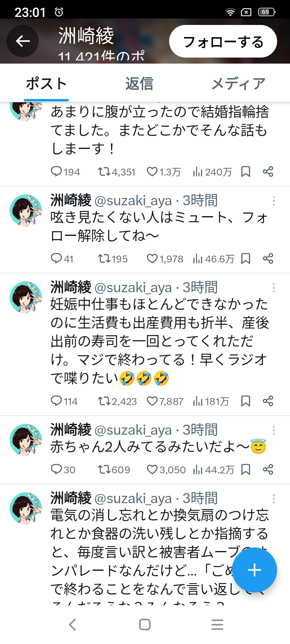Reply to the post with 30 comments
The image size is (290, 644).
56,469
